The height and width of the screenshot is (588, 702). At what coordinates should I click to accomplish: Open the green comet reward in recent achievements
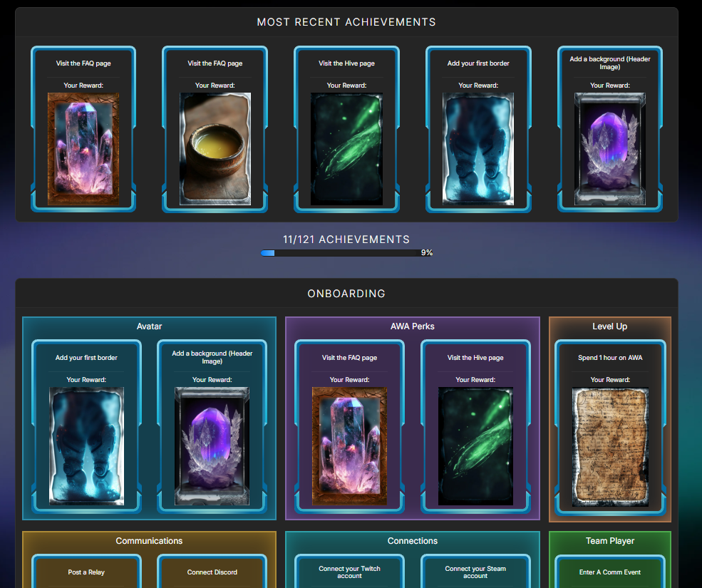pos(346,149)
